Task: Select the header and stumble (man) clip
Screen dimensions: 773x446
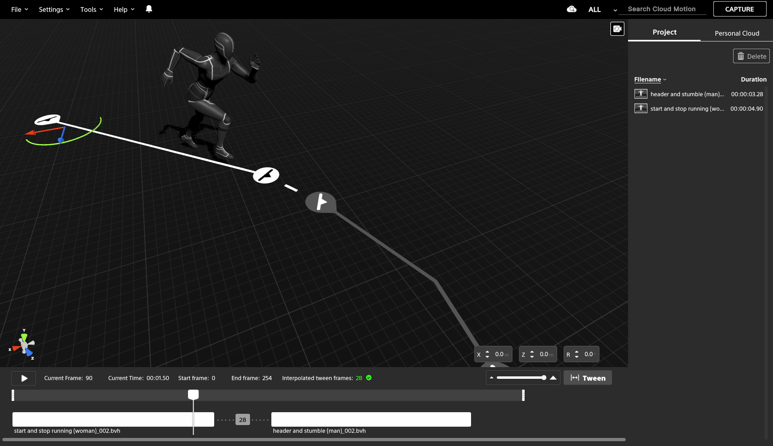Action: pyautogui.click(x=371, y=419)
